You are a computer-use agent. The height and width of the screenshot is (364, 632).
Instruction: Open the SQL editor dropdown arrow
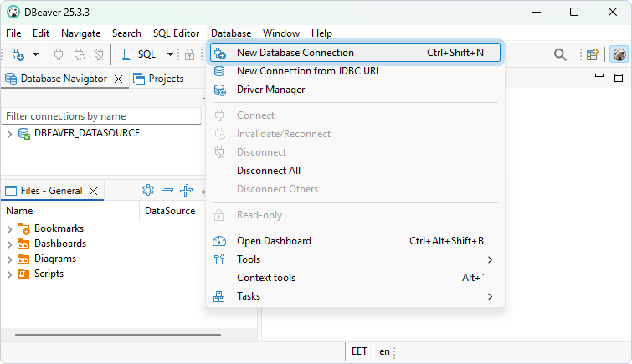pyautogui.click(x=170, y=54)
